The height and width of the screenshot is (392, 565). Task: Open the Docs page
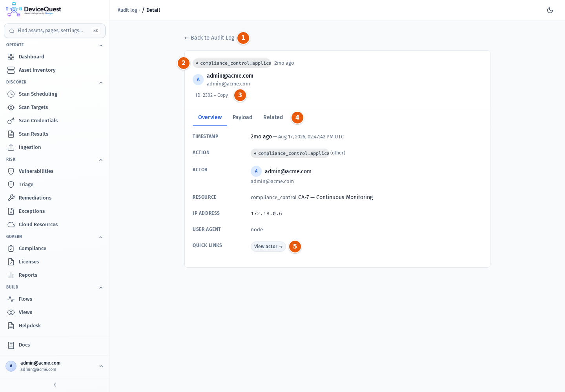tap(55, 345)
